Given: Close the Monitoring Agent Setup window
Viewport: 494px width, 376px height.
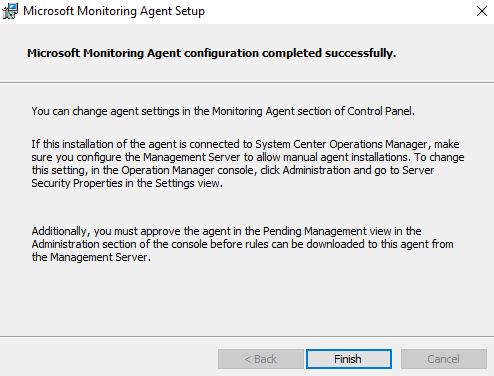Looking at the screenshot, I should (x=482, y=11).
